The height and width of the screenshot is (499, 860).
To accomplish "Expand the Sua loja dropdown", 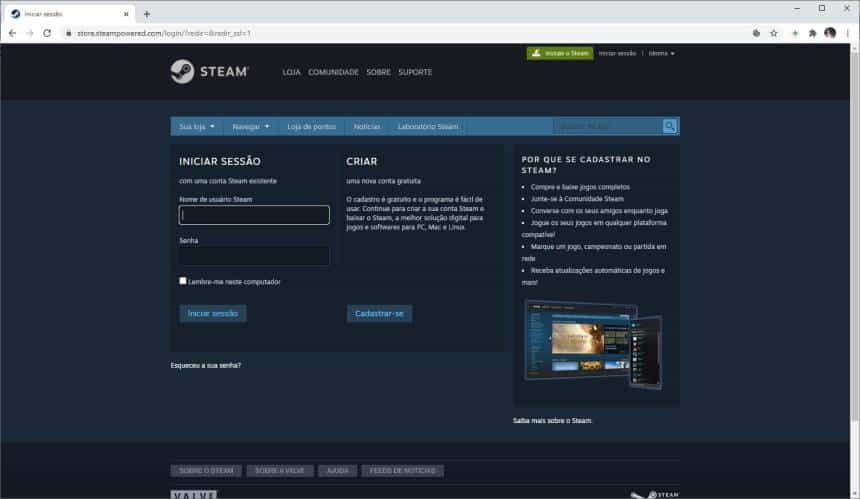I will 197,127.
